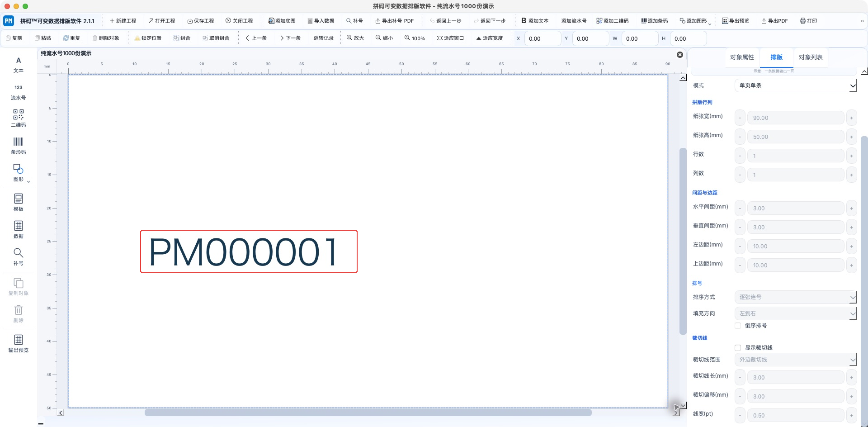Switch to the 对象属性 tab
Viewport: 868px width, 427px height.
pos(742,57)
